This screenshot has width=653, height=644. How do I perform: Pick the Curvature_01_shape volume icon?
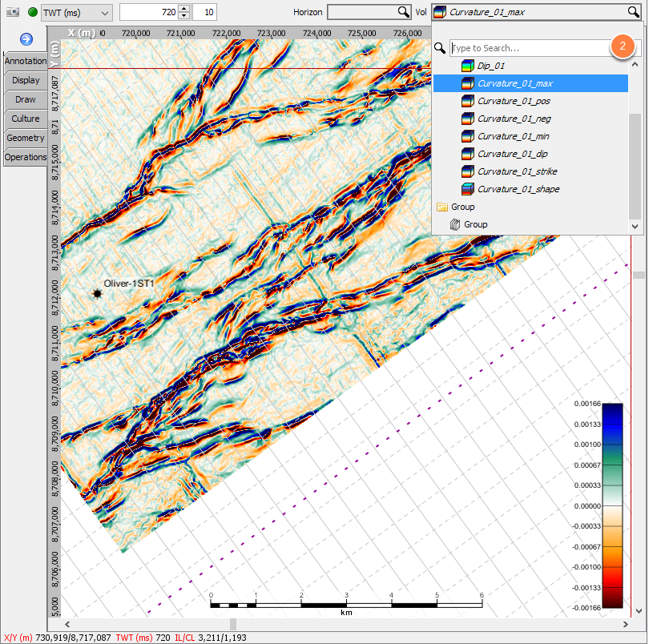pyautogui.click(x=468, y=189)
